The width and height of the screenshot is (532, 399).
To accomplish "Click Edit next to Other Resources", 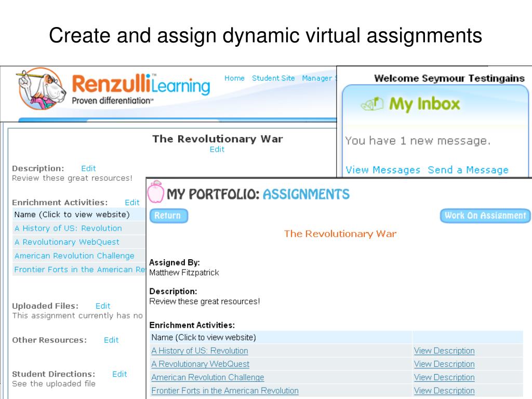I will (111, 340).
